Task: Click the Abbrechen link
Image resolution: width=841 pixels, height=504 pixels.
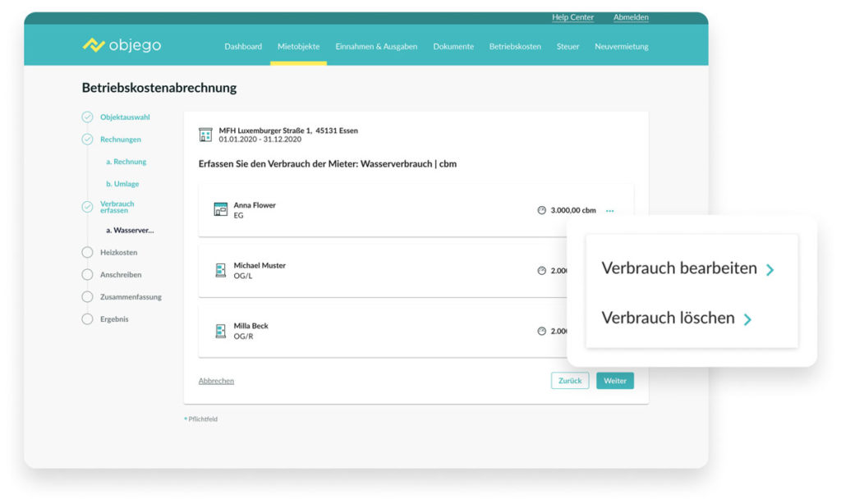Action: [x=216, y=381]
